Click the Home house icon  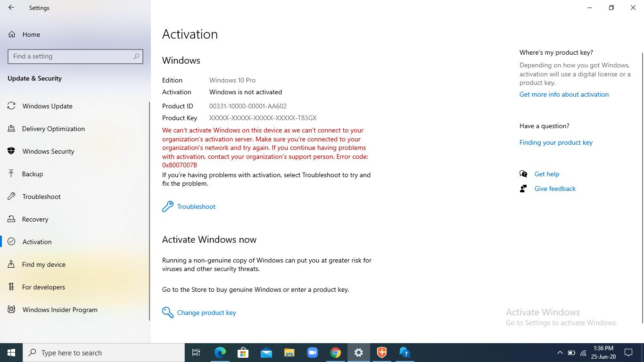(11, 34)
